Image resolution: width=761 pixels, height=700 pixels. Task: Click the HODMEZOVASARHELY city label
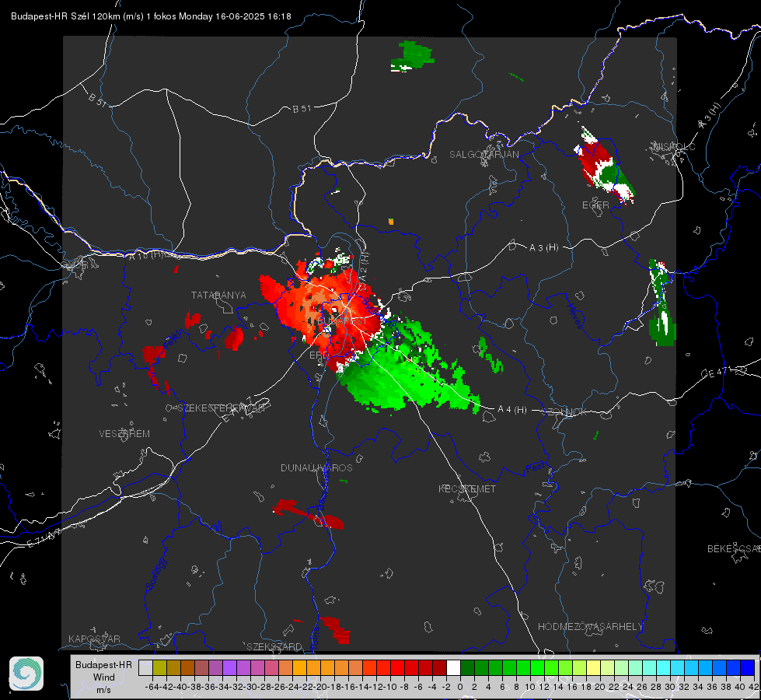(x=590, y=627)
